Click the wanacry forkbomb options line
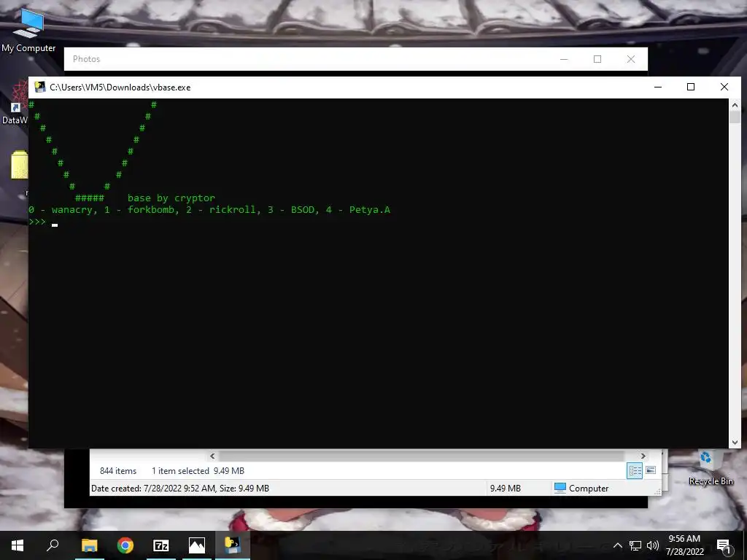The width and height of the screenshot is (747, 560). [209, 209]
